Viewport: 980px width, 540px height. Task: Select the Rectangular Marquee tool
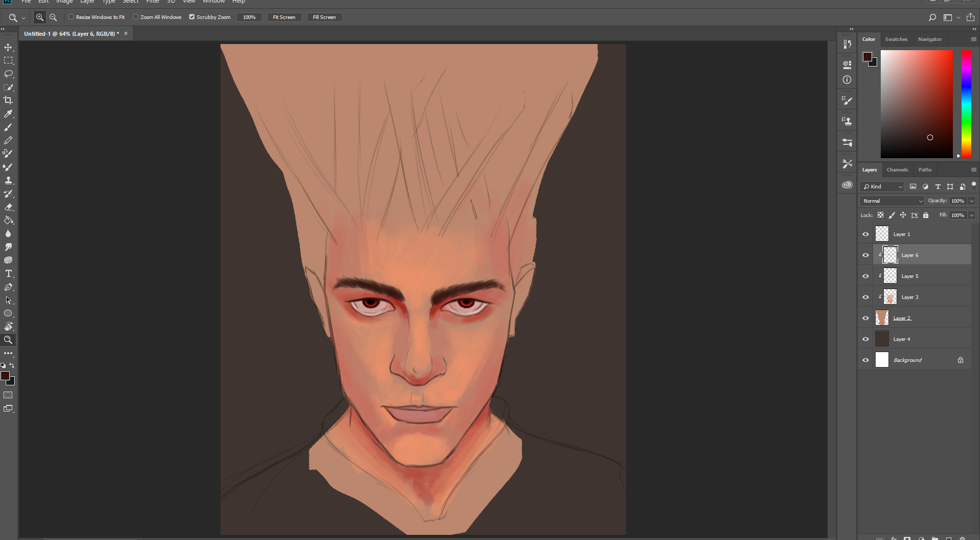tap(8, 60)
